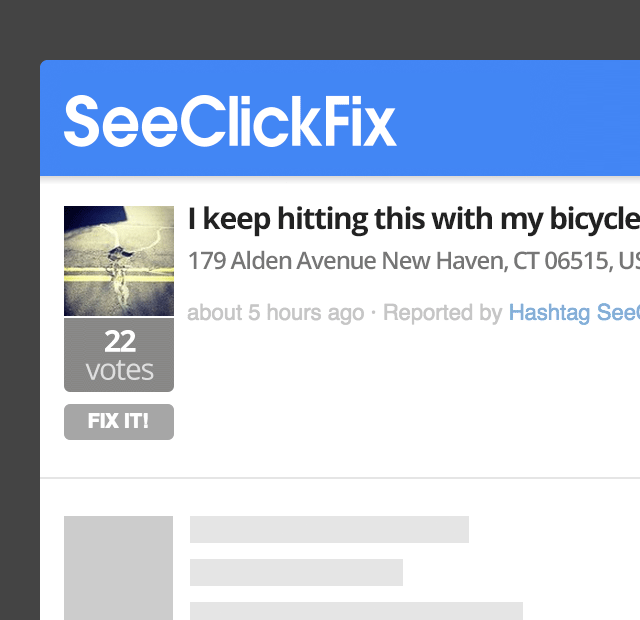The height and width of the screenshot is (620, 640).
Task: Click the first gray placeholder title bar
Action: click(x=329, y=529)
